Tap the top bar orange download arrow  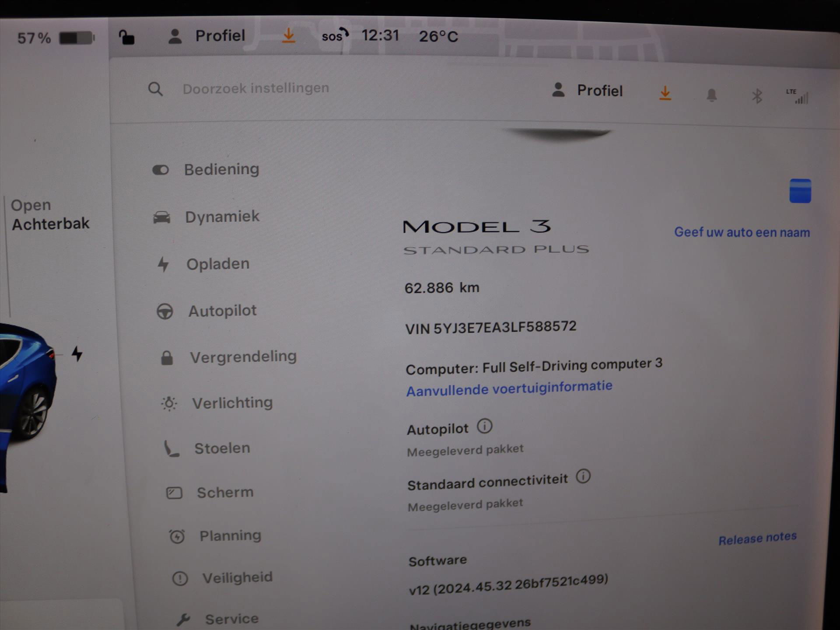tap(288, 35)
